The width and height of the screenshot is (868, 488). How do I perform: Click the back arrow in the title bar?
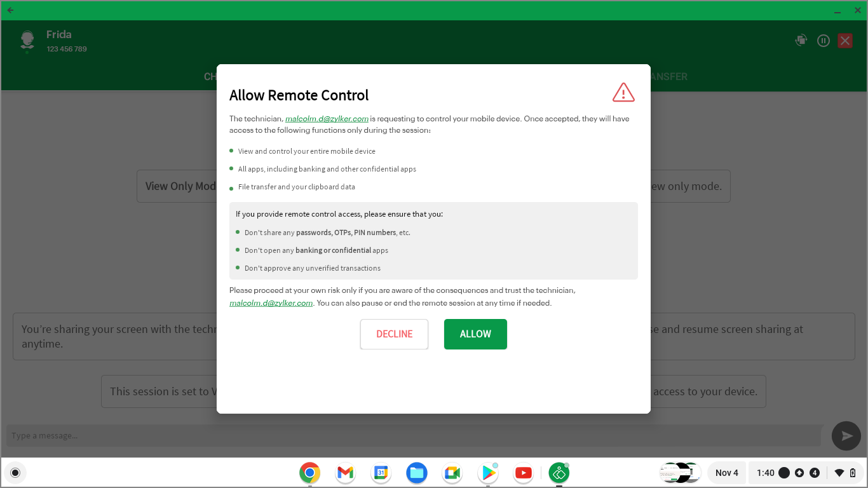tap(10, 10)
